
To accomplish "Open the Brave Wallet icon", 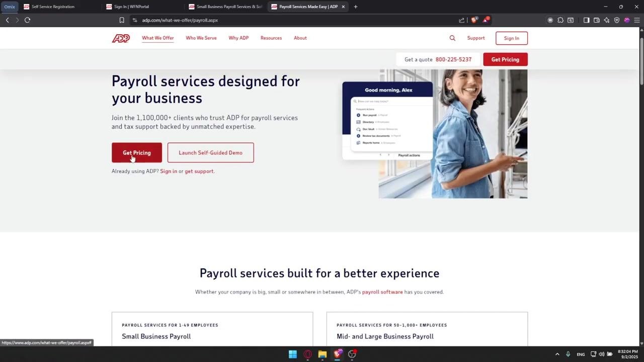I will 597,20.
